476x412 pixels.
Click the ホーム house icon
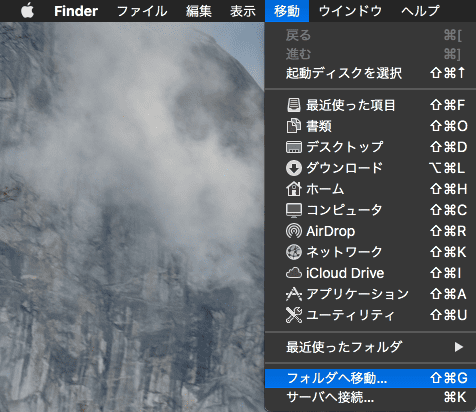[294, 189]
